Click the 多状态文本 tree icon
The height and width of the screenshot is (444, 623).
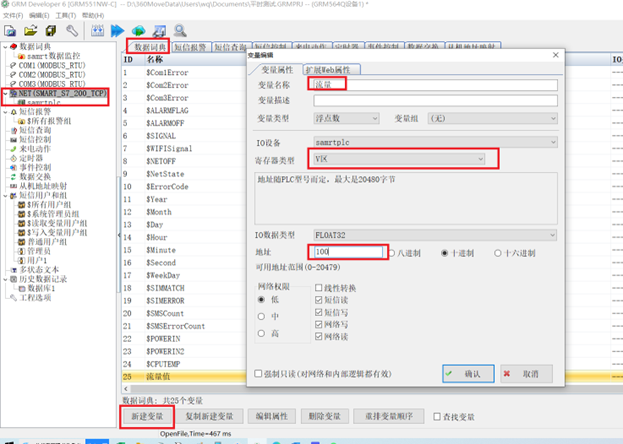coord(14,270)
